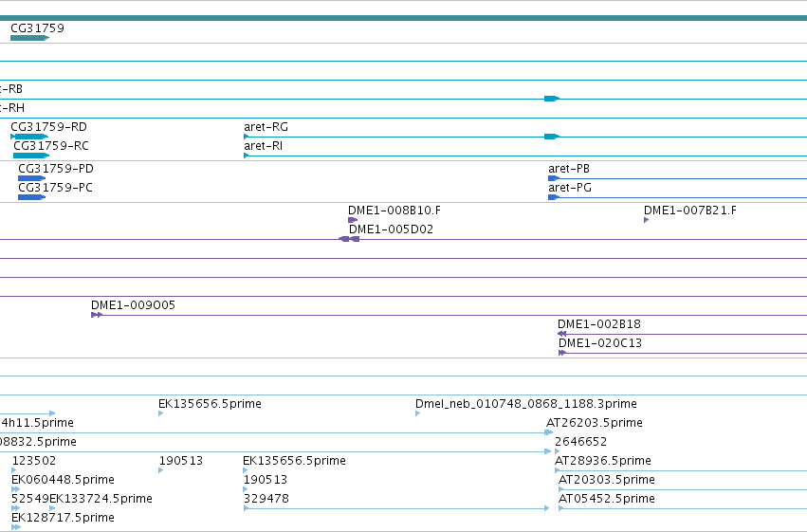Image resolution: width=807 pixels, height=532 pixels.
Task: Select the DME1-020C13 feature label
Action: pyautogui.click(x=600, y=343)
